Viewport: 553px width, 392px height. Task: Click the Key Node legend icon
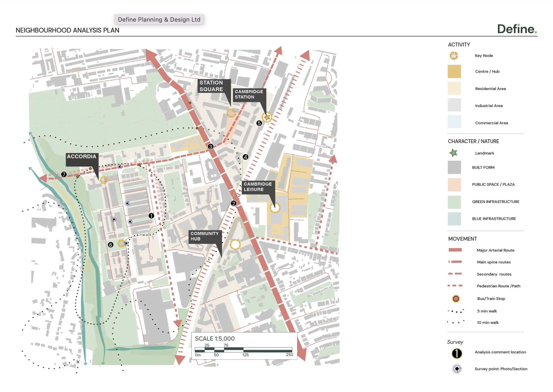[454, 56]
